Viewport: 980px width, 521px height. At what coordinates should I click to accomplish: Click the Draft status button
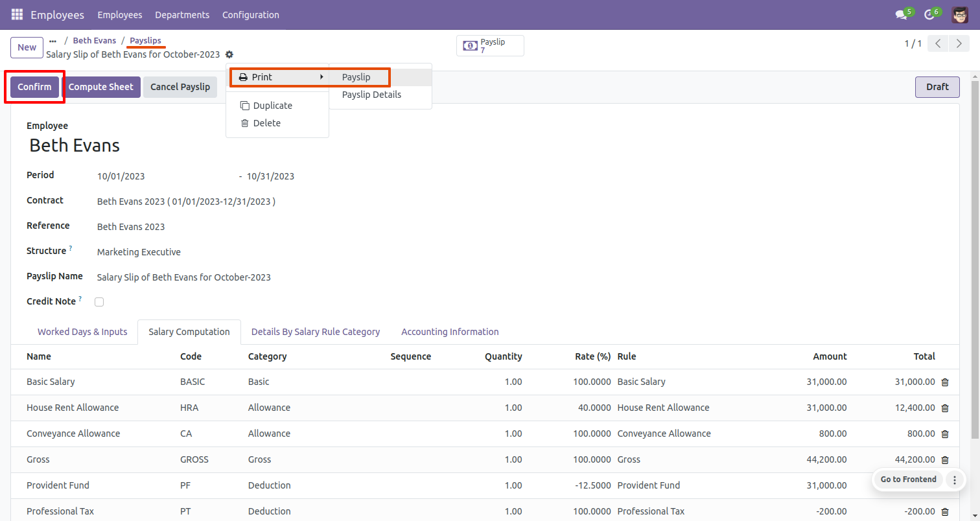(937, 87)
